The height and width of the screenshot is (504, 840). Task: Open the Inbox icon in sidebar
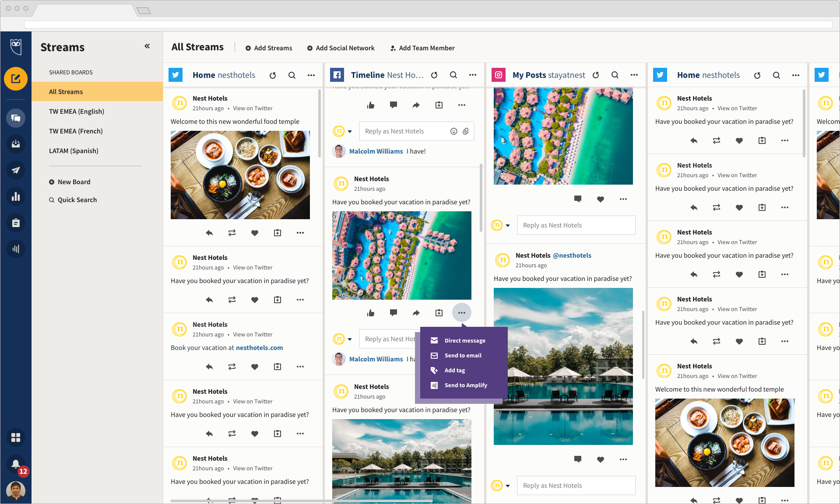[16, 144]
